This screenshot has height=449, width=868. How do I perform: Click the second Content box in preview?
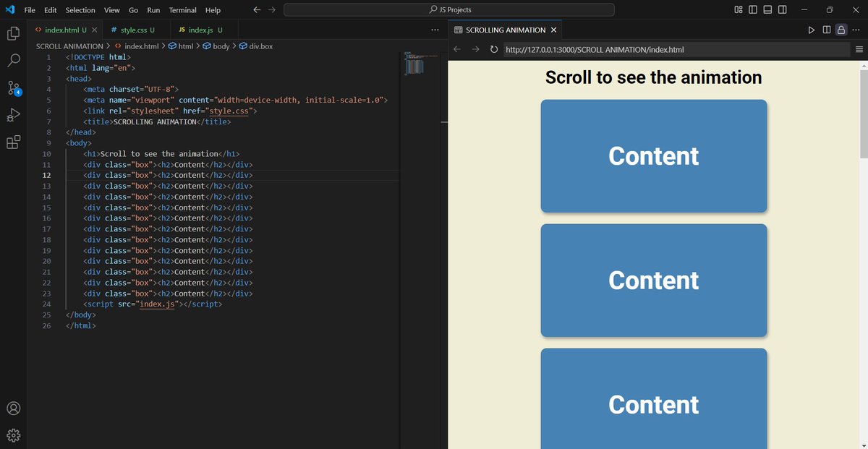653,281
